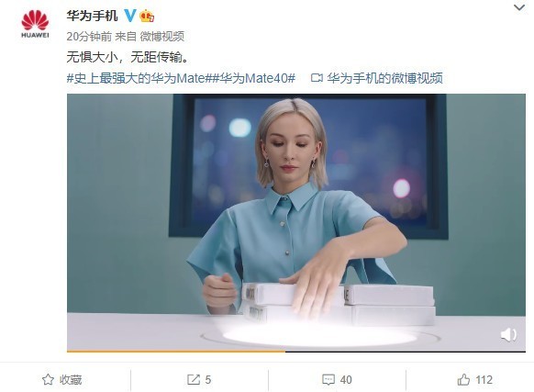Click the camera icon before 华为手机的微博视频
The width and height of the screenshot is (534, 392).
(x=317, y=78)
